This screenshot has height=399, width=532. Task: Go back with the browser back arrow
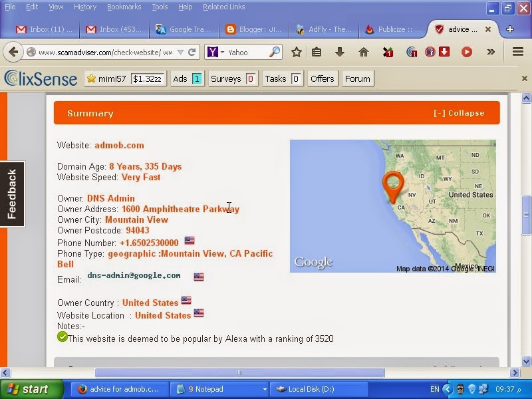coord(13,53)
